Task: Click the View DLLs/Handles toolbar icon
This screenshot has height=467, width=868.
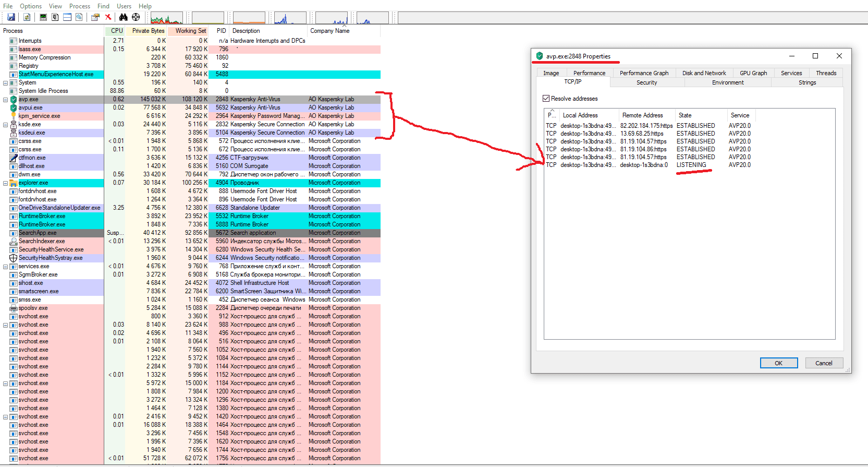Action: click(79, 17)
